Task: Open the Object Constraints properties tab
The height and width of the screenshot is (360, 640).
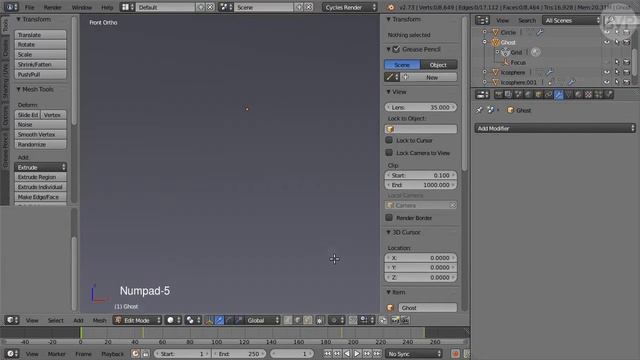Action: tap(549, 95)
